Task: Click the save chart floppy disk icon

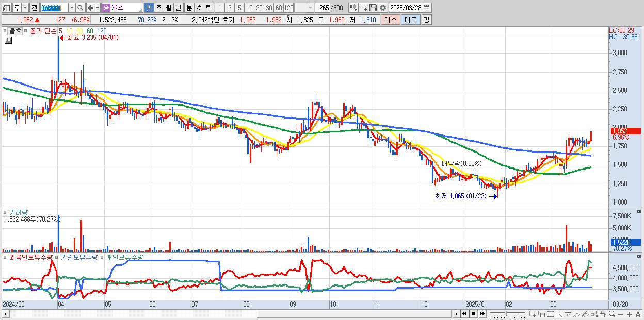Action: click(373, 8)
